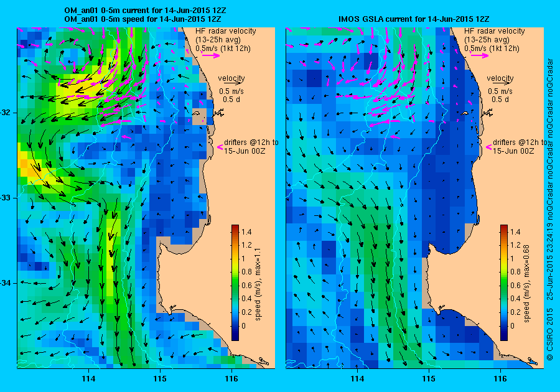Screen dimensions: 560x392
Task: Click '0.5 m/s' velocity scale in left map
Action: [231, 91]
